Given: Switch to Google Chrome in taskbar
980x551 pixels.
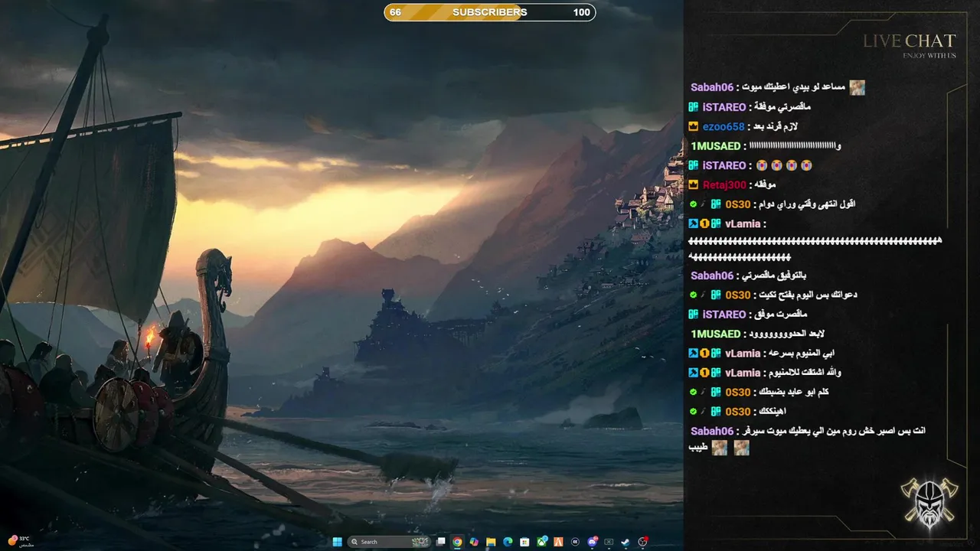Looking at the screenshot, I should click(457, 542).
